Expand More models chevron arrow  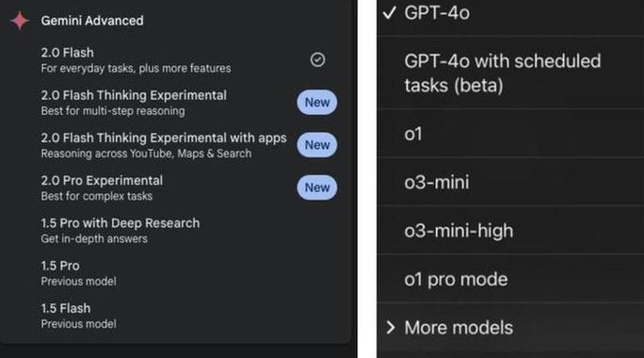[390, 328]
